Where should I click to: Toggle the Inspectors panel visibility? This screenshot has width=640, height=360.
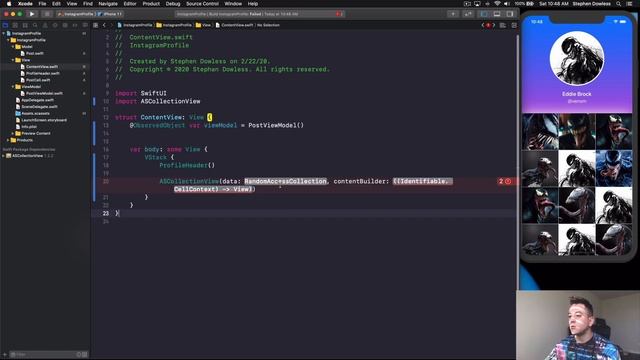pos(510,14)
